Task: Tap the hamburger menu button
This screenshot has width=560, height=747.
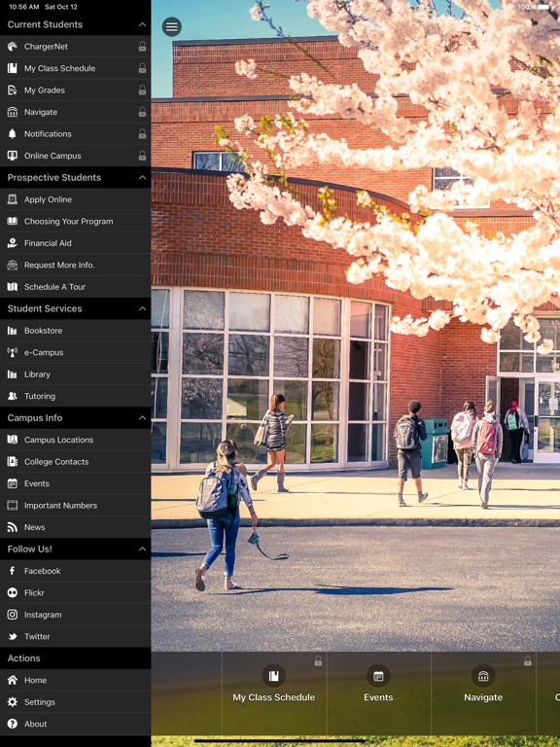Action: 171,26
